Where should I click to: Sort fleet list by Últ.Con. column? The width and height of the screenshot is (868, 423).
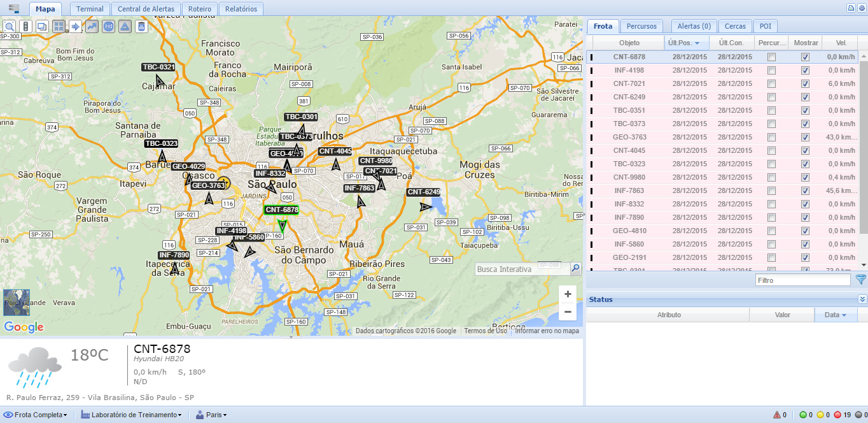click(732, 43)
